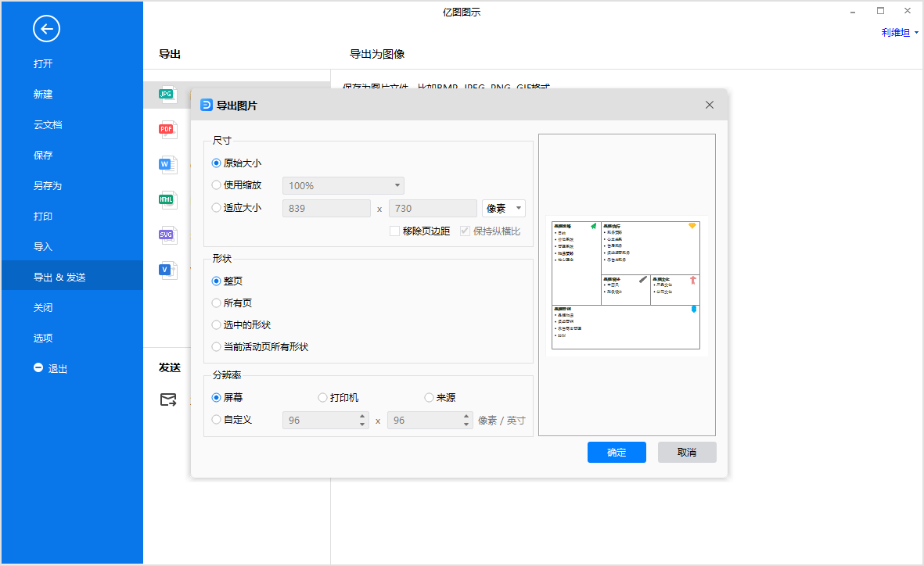This screenshot has height=566, width=924.
Task: Open the 像素 unit dropdown
Action: (x=504, y=209)
